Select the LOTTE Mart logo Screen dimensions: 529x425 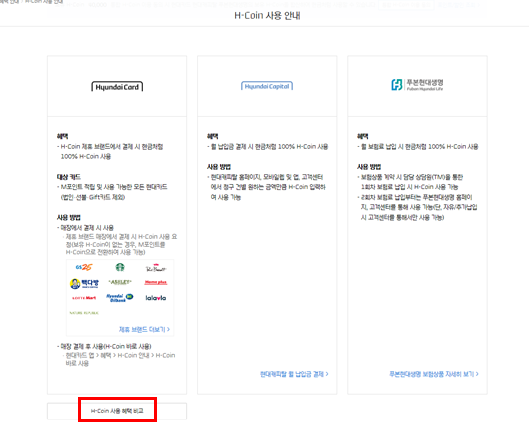pyautogui.click(x=84, y=298)
